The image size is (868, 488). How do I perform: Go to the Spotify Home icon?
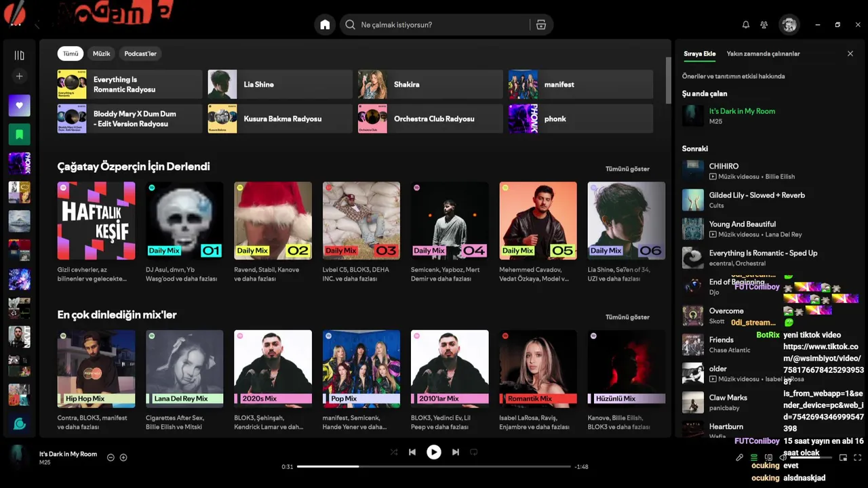[x=325, y=24]
